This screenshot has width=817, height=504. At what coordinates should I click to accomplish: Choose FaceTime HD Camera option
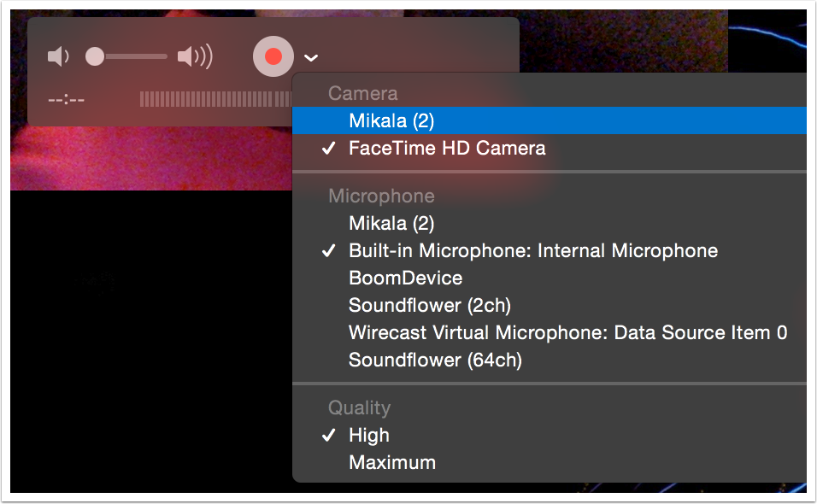pos(446,149)
